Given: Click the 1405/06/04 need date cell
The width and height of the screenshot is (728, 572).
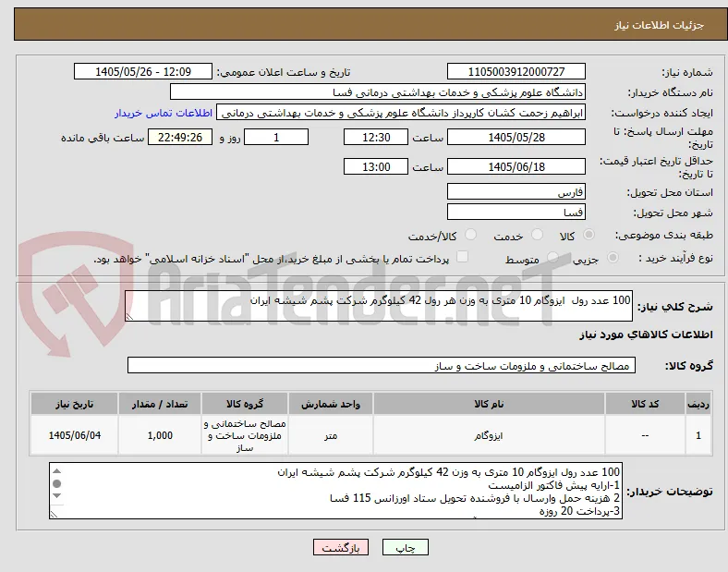Looking at the screenshot, I should click(74, 435).
